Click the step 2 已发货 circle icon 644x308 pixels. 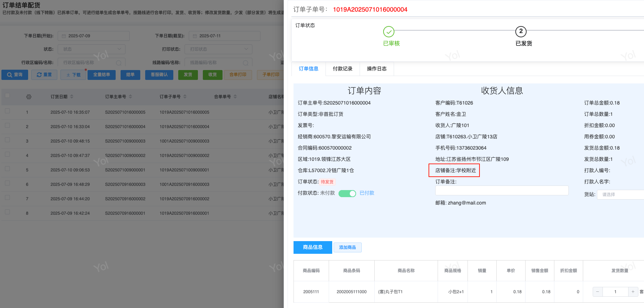[521, 32]
